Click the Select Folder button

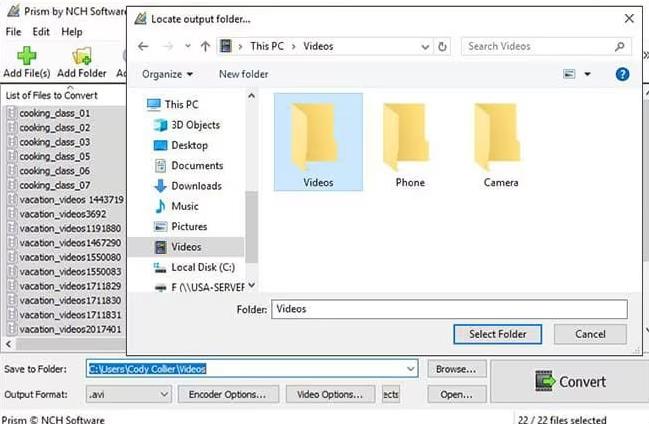[498, 334]
